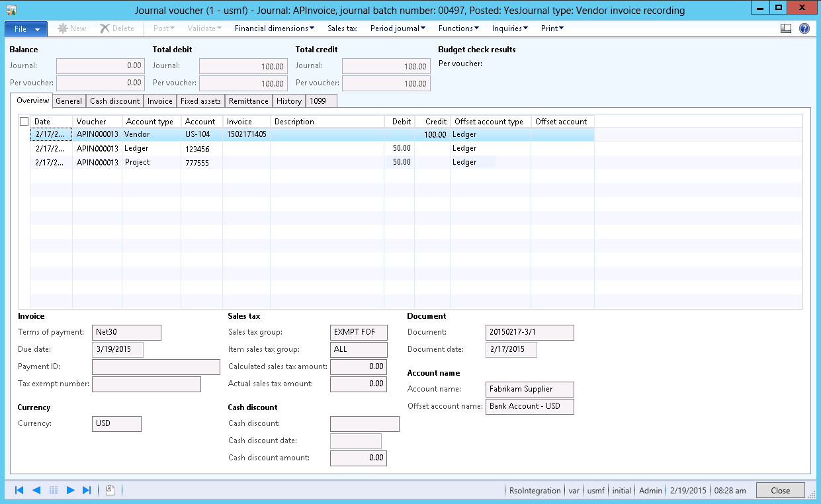Go to the next record
This screenshot has height=504, width=821.
click(x=71, y=490)
